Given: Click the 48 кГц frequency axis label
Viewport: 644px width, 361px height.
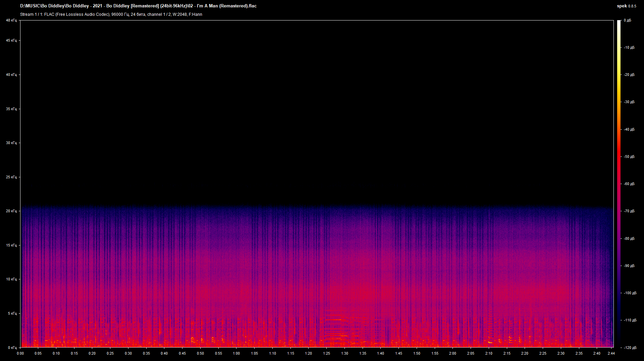Looking at the screenshot, I should coord(11,20).
